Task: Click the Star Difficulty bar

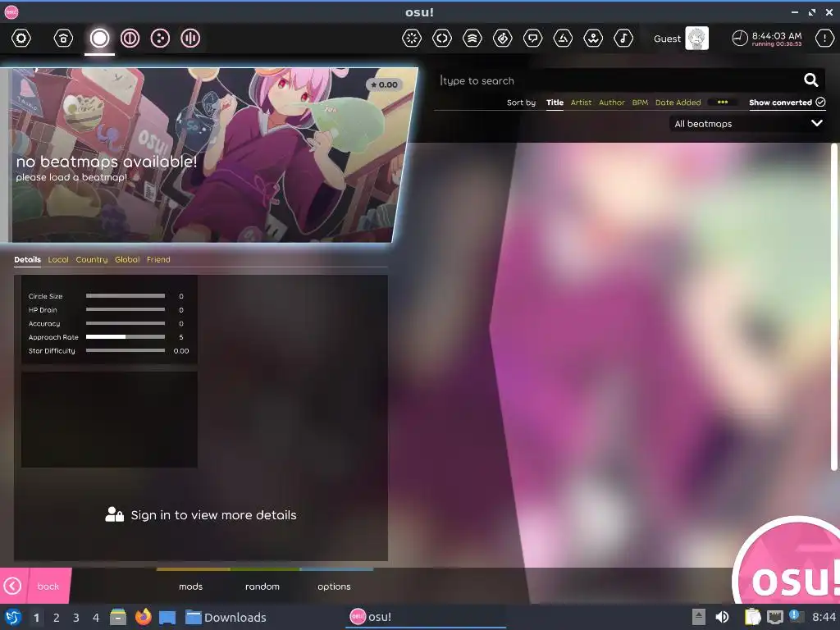Action: (x=126, y=350)
